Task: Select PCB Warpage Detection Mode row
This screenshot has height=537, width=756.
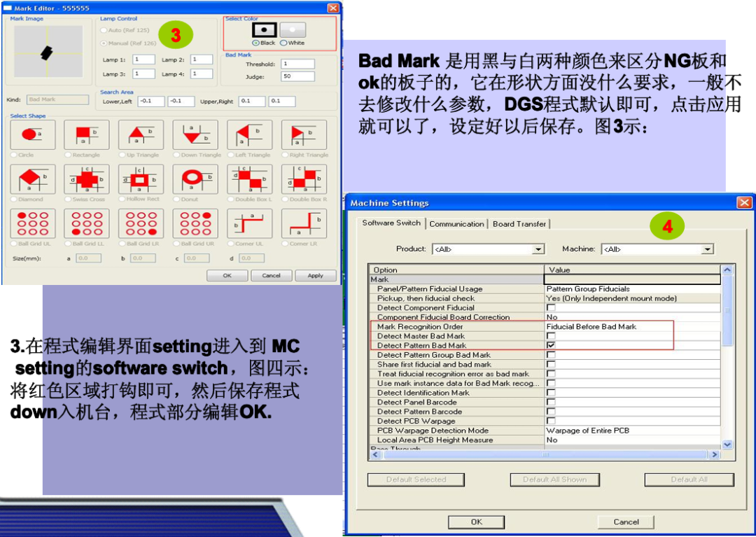Action: pyautogui.click(x=545, y=431)
